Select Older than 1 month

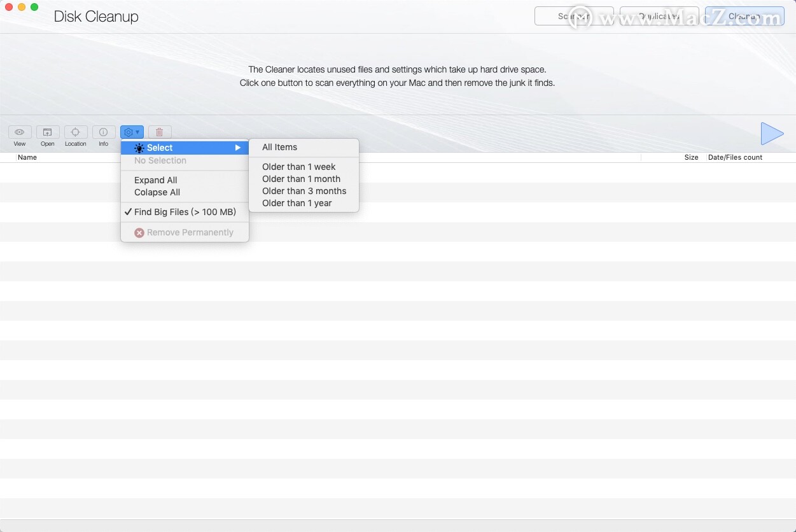[x=302, y=179]
